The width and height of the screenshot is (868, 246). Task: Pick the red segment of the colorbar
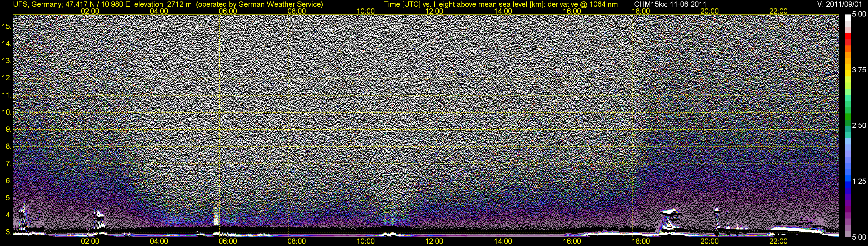[x=847, y=37]
